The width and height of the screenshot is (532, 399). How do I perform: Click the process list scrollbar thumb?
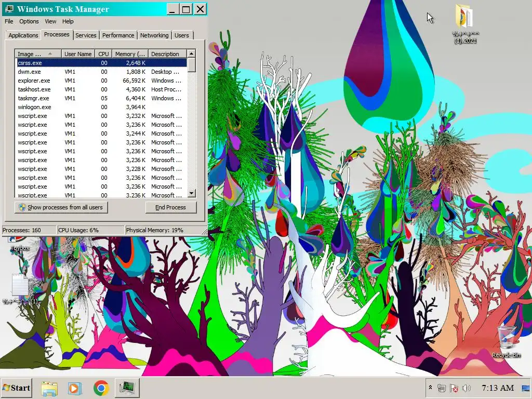click(x=191, y=65)
